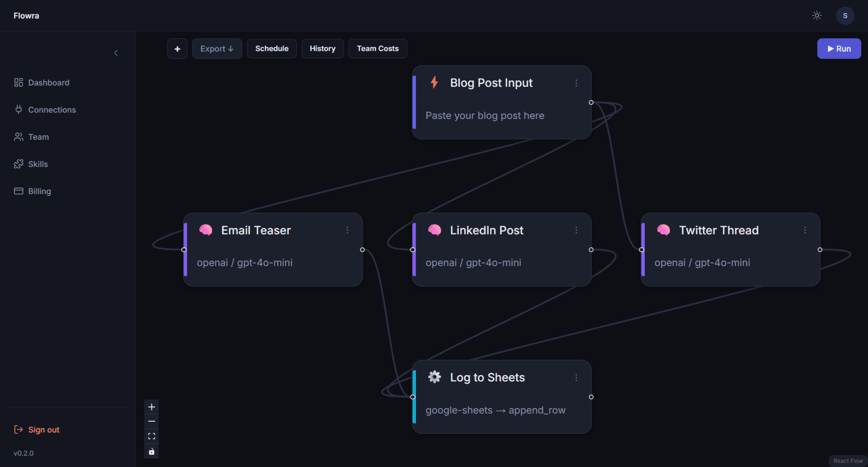
Task: Click the Connections plug icon
Action: pyautogui.click(x=18, y=110)
